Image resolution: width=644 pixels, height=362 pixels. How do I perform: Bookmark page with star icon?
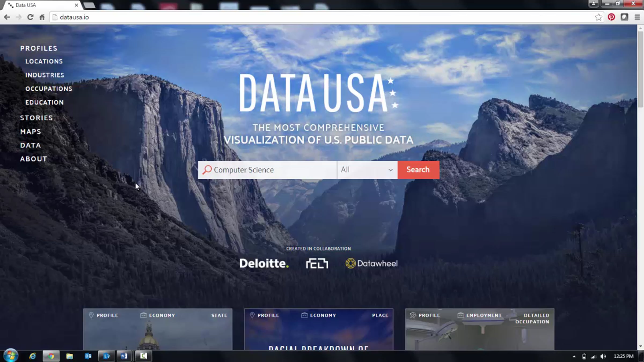598,17
